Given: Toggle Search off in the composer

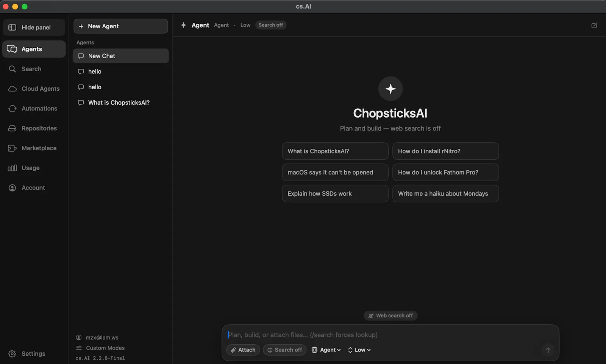Looking at the screenshot, I should click(x=284, y=350).
